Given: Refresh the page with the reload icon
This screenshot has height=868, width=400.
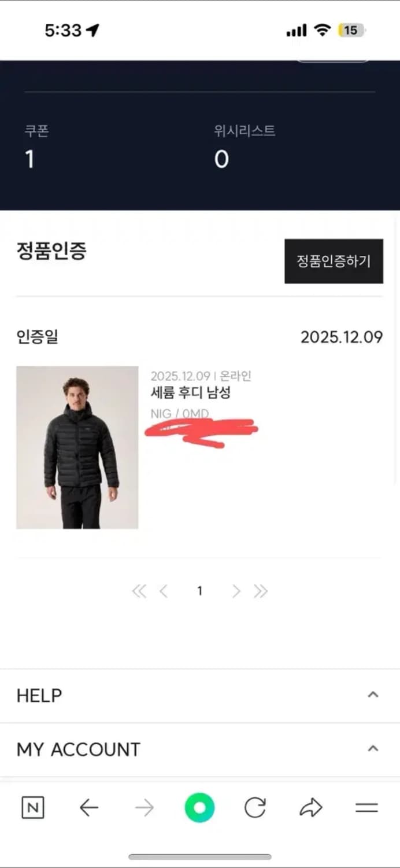Looking at the screenshot, I should (x=255, y=808).
